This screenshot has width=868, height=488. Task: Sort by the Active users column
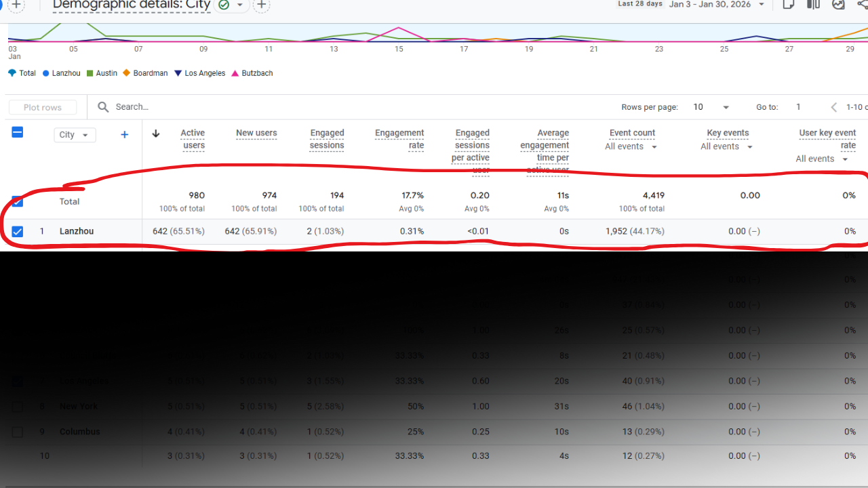pos(193,139)
